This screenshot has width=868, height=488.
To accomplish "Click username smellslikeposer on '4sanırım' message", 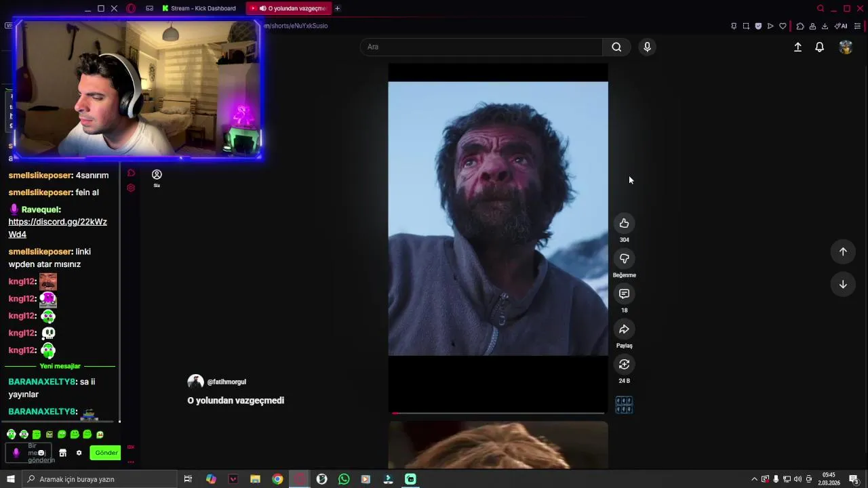I will tap(40, 176).
